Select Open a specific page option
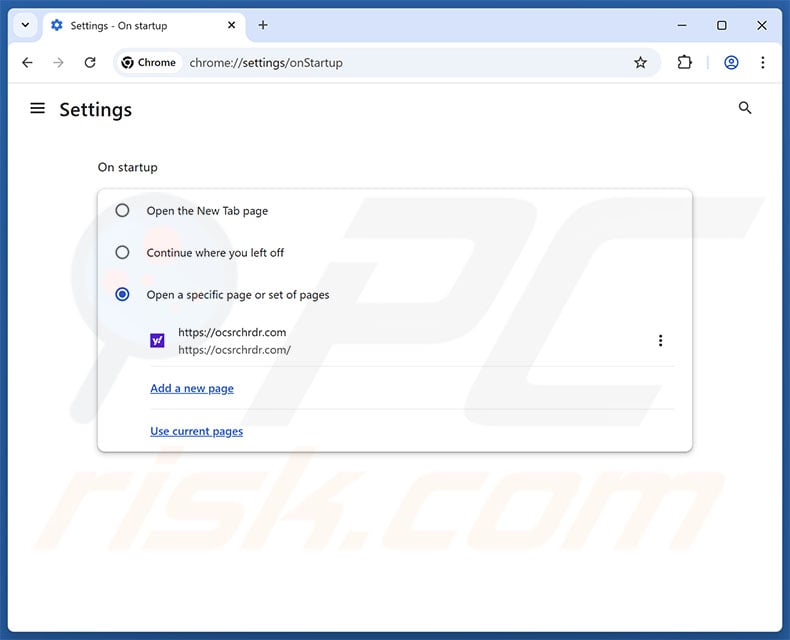Image resolution: width=790 pixels, height=640 pixels. point(122,294)
